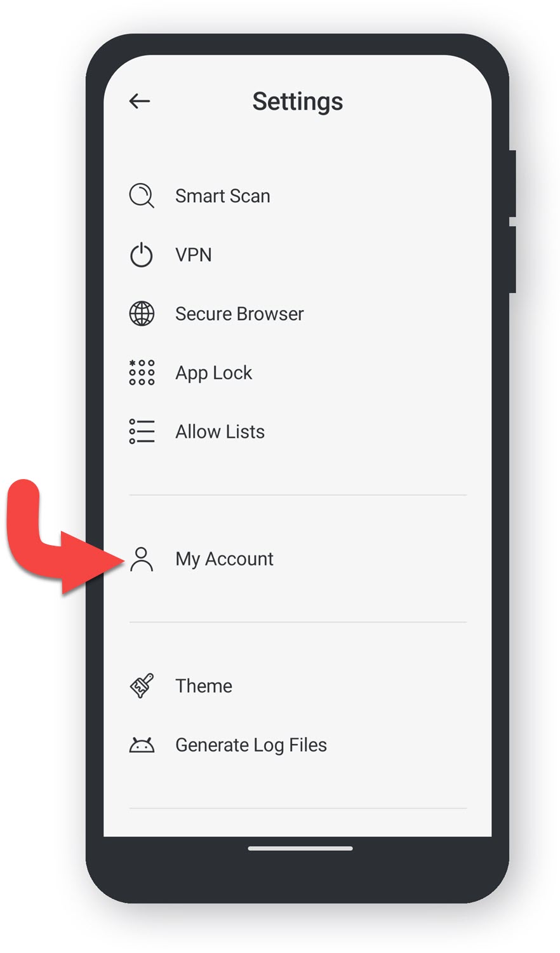Tap the home gesture bar
Image resolution: width=560 pixels, height=953 pixels.
tap(300, 848)
